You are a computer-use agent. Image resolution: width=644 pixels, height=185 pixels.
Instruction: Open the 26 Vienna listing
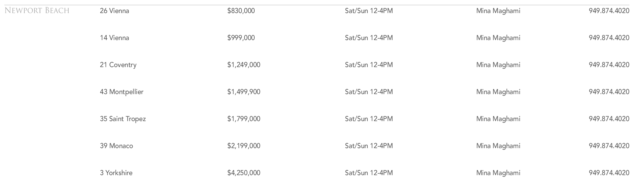pyautogui.click(x=114, y=11)
